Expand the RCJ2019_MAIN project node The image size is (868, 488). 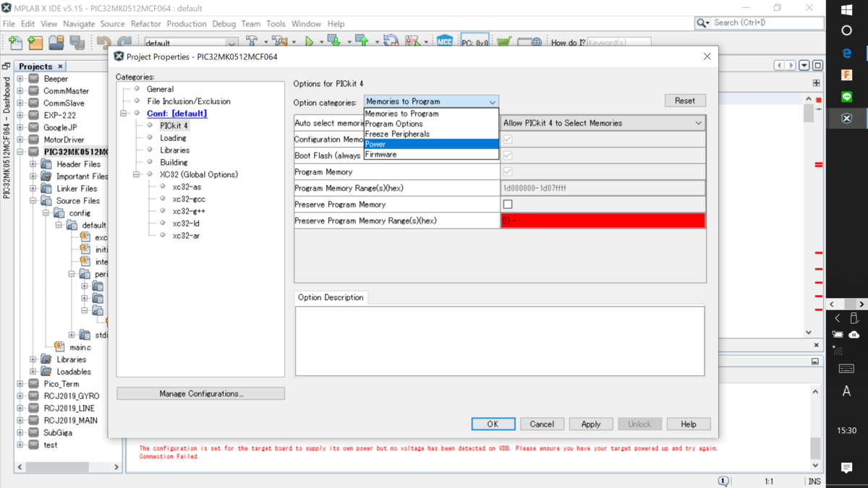tap(20, 420)
